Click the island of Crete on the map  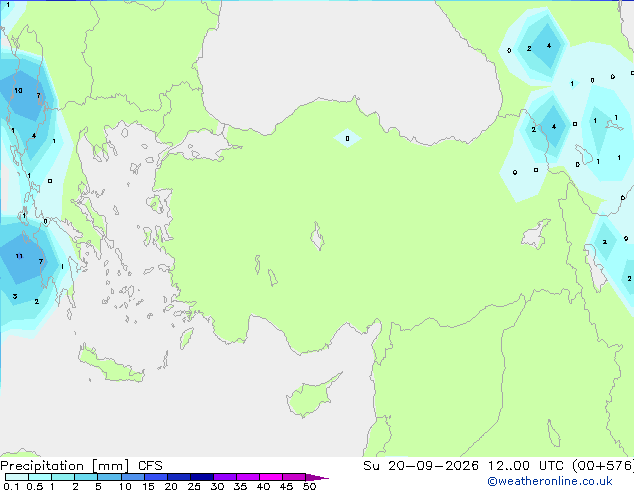111,365
